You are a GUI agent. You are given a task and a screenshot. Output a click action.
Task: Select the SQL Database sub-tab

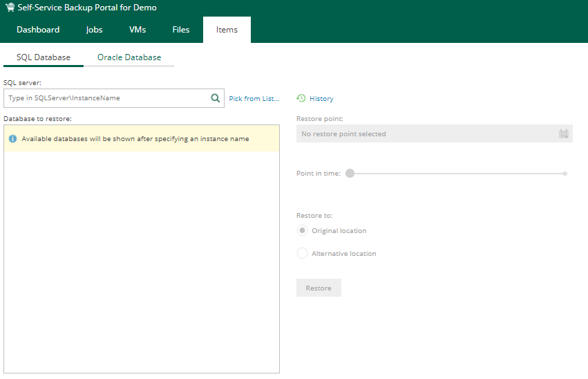coord(44,57)
